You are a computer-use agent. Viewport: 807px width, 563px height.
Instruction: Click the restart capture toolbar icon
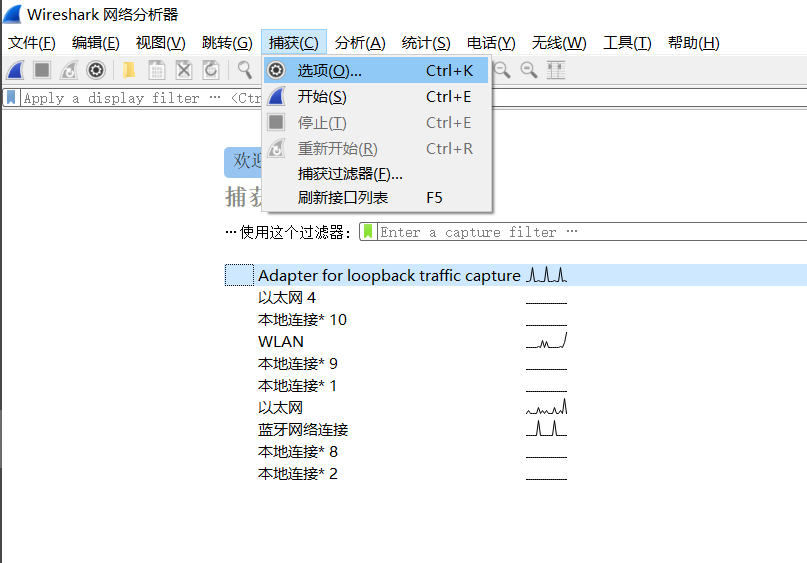(68, 70)
